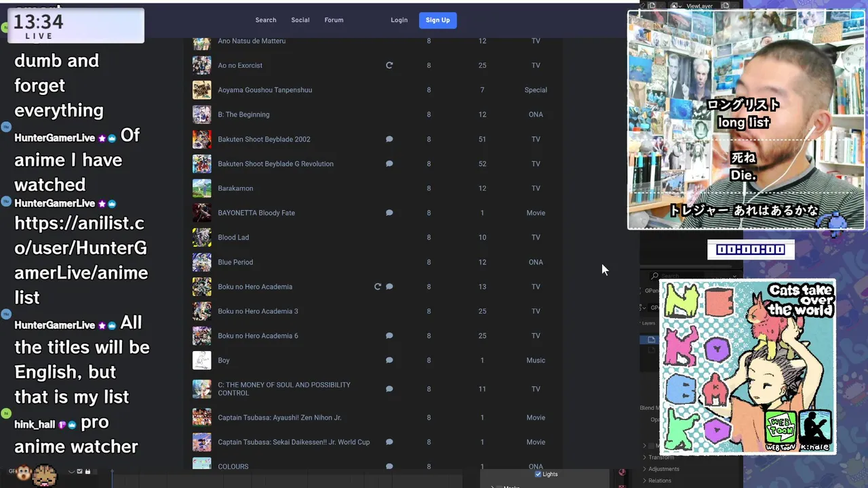The width and height of the screenshot is (868, 488).
Task: Click the pixel hedgehog avatar at bottom-left
Action: tap(45, 474)
